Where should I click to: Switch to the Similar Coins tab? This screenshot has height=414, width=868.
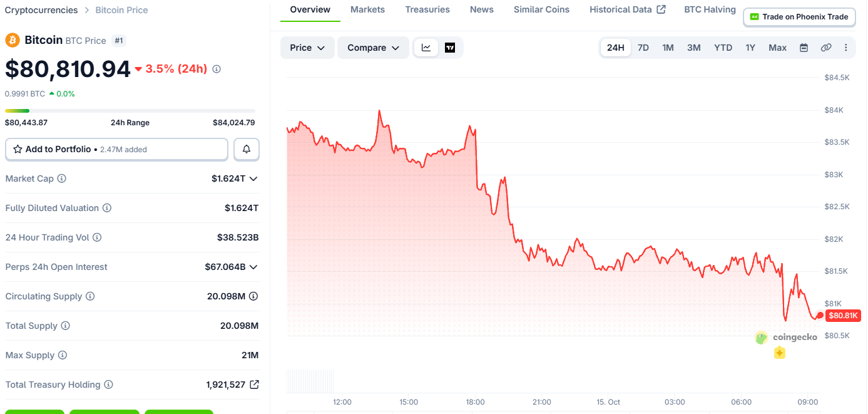point(541,9)
